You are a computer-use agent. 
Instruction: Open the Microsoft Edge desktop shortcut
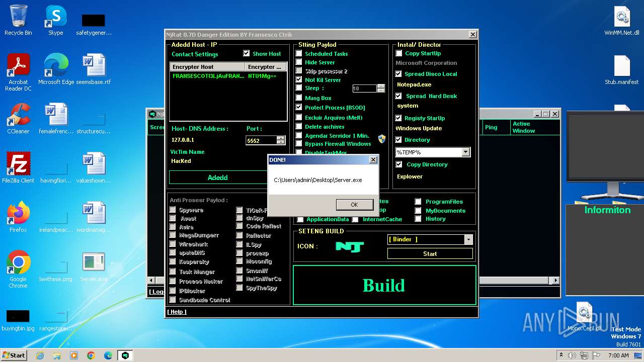56,69
